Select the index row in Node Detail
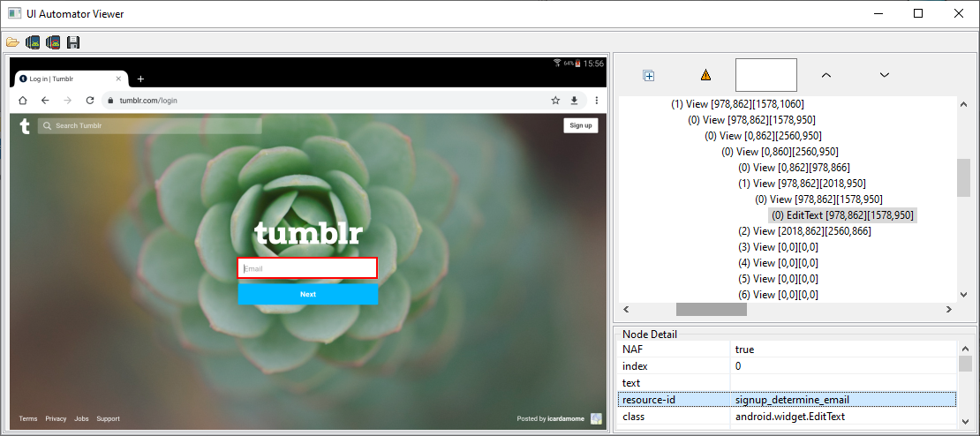 tap(788, 366)
